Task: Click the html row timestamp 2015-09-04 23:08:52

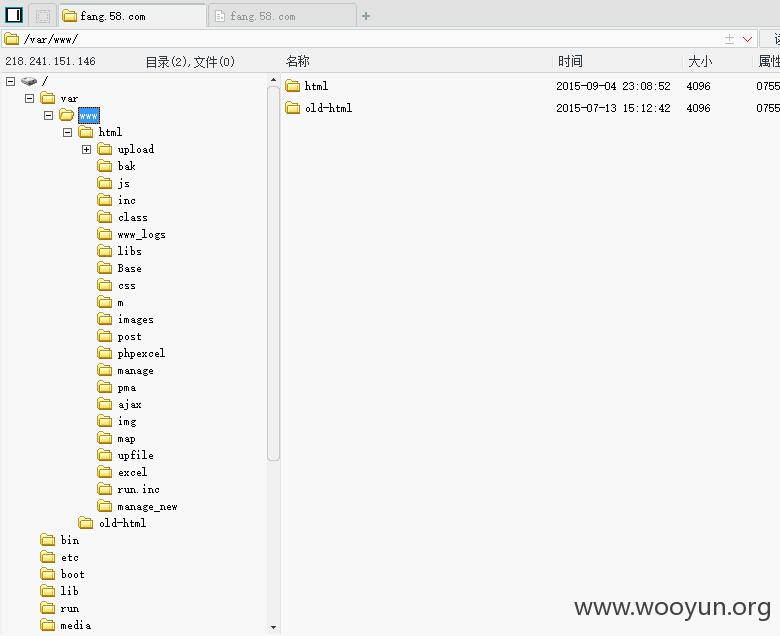Action: pyautogui.click(x=613, y=86)
